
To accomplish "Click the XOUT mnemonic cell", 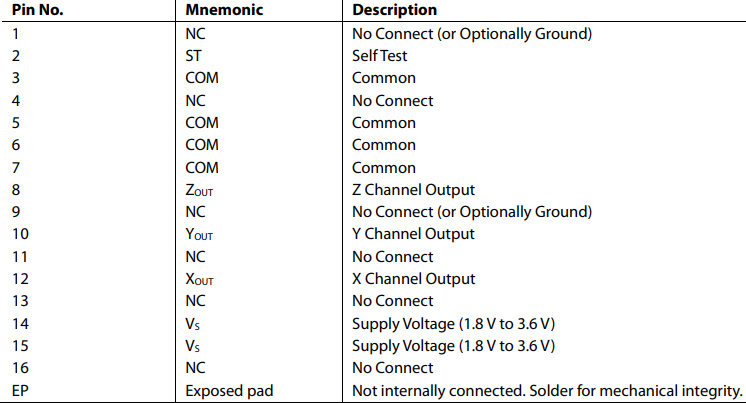I will coord(200,279).
